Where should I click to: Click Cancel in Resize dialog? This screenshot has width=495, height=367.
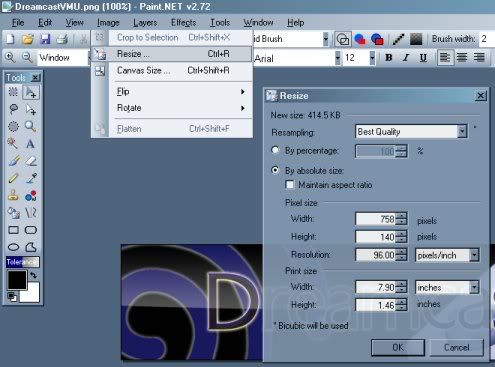[456, 347]
